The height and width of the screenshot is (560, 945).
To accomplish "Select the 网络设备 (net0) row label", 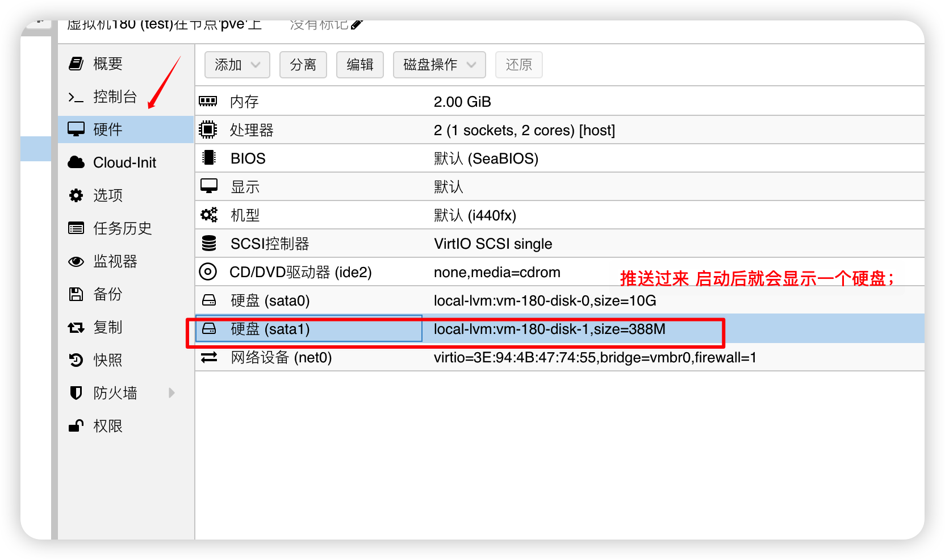I will coord(281,357).
